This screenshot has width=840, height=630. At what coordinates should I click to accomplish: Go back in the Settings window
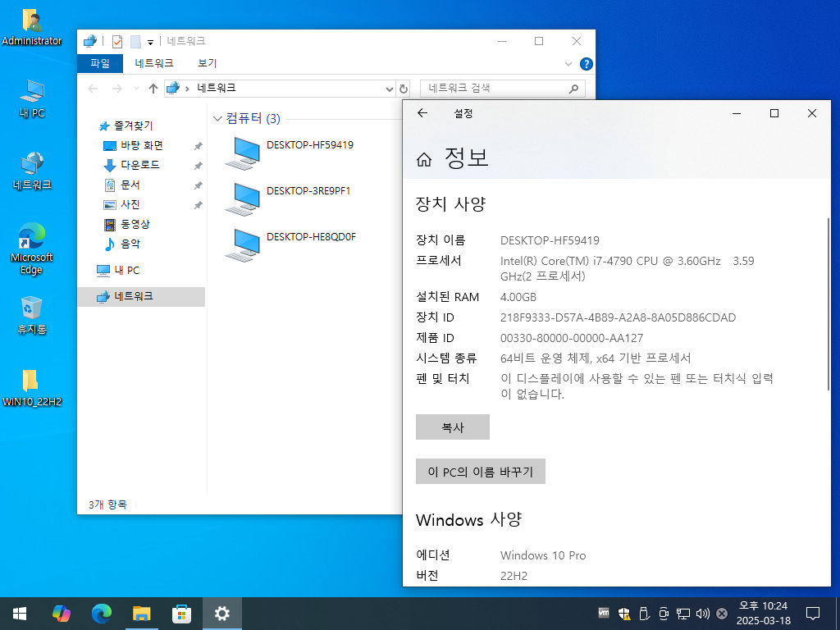[422, 113]
